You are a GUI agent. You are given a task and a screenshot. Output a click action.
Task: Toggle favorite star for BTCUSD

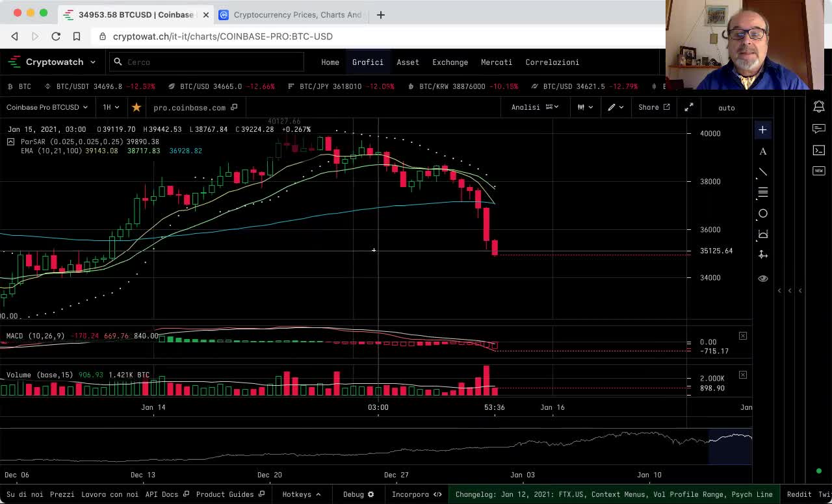(x=136, y=107)
